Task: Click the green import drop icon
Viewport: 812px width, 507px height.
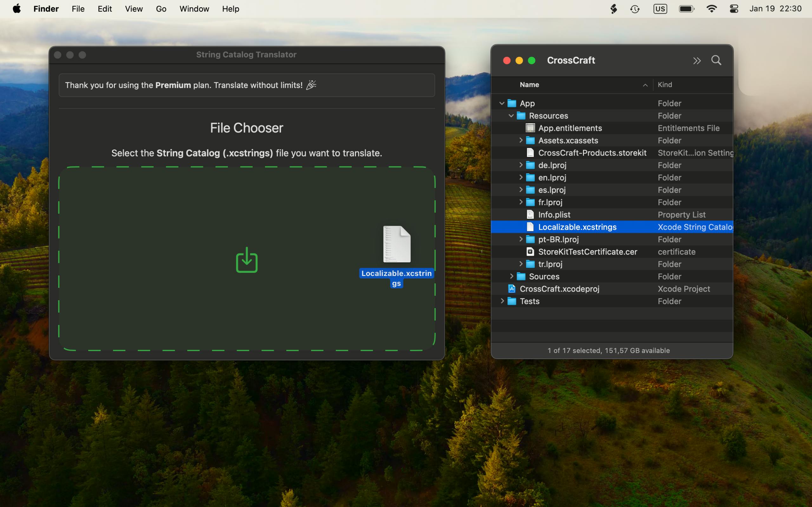Action: 247,260
